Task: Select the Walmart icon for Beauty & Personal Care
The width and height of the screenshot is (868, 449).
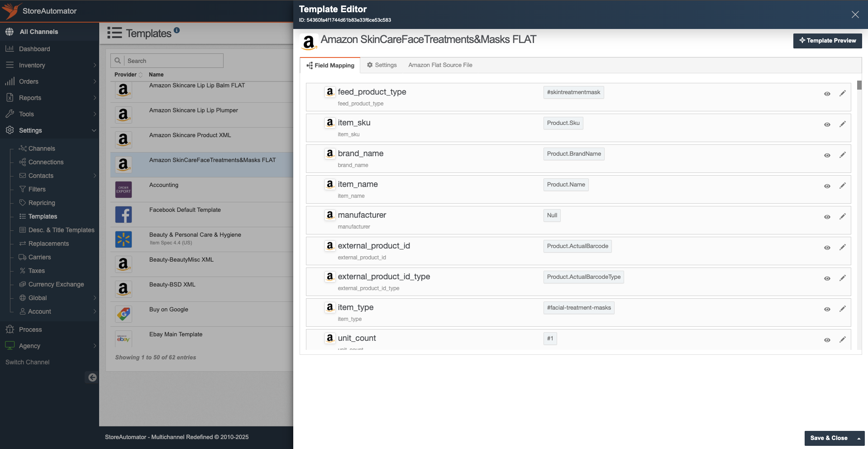Action: pyautogui.click(x=123, y=239)
